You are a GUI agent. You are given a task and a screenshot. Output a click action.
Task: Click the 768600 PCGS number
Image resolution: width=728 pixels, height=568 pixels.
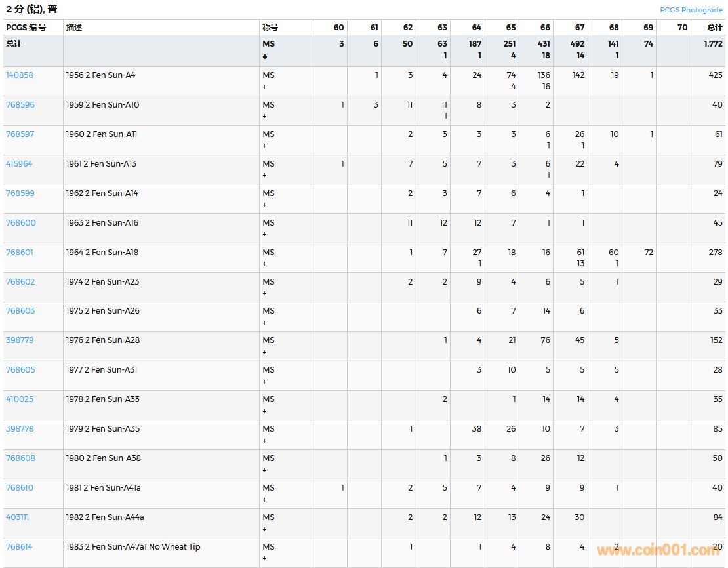(x=21, y=223)
